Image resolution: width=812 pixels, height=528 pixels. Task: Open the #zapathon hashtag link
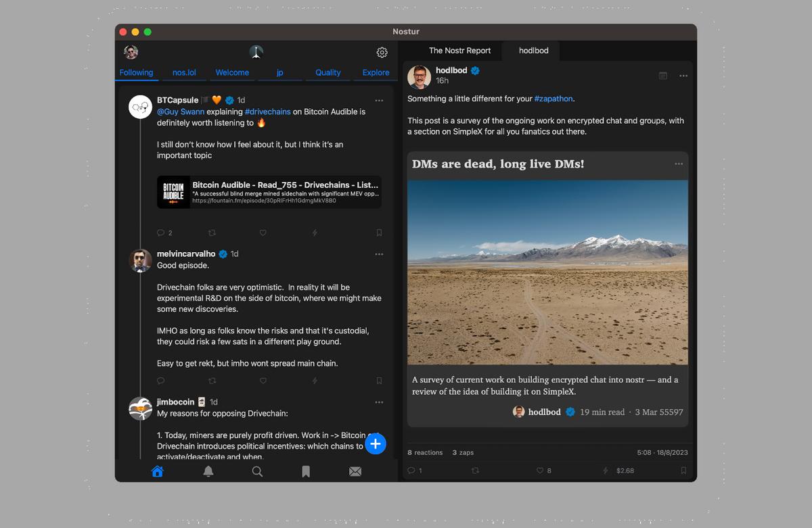coord(553,99)
